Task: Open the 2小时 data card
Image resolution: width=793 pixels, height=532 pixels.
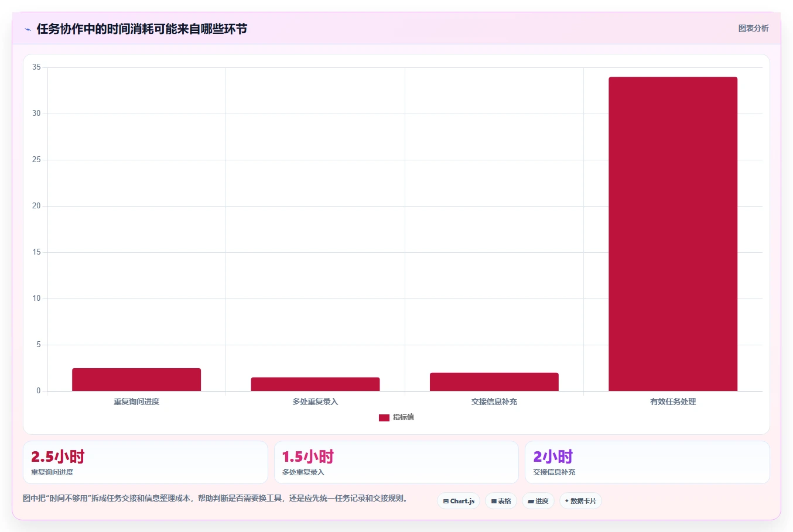Action: tap(647, 462)
